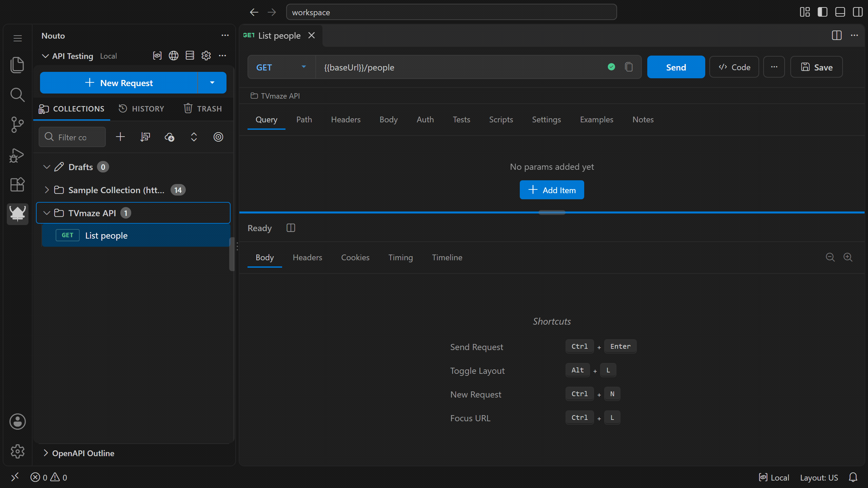Screen dimensions: 868x488
Task: Expand the Sample Collection folder
Action: click(x=47, y=190)
